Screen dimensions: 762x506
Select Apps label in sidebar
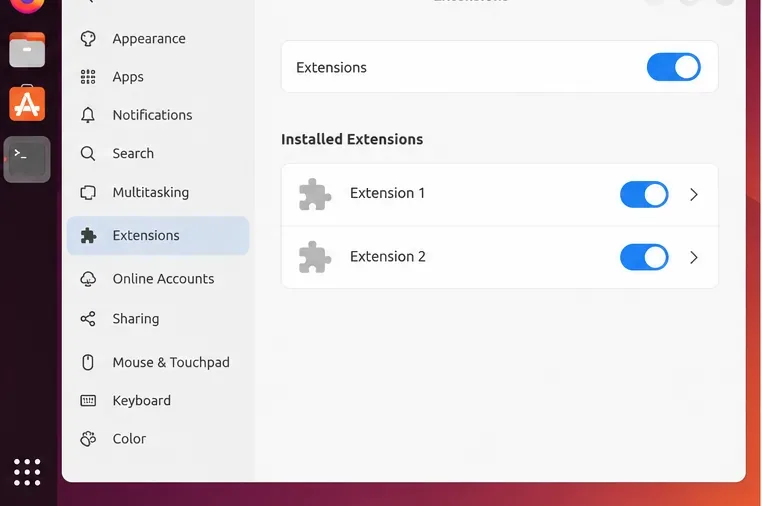pyautogui.click(x=128, y=77)
